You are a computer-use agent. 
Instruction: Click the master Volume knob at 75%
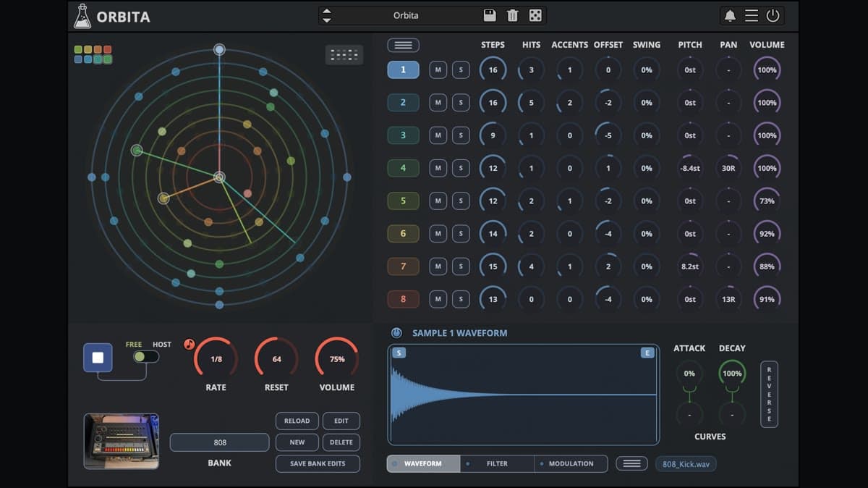(337, 359)
